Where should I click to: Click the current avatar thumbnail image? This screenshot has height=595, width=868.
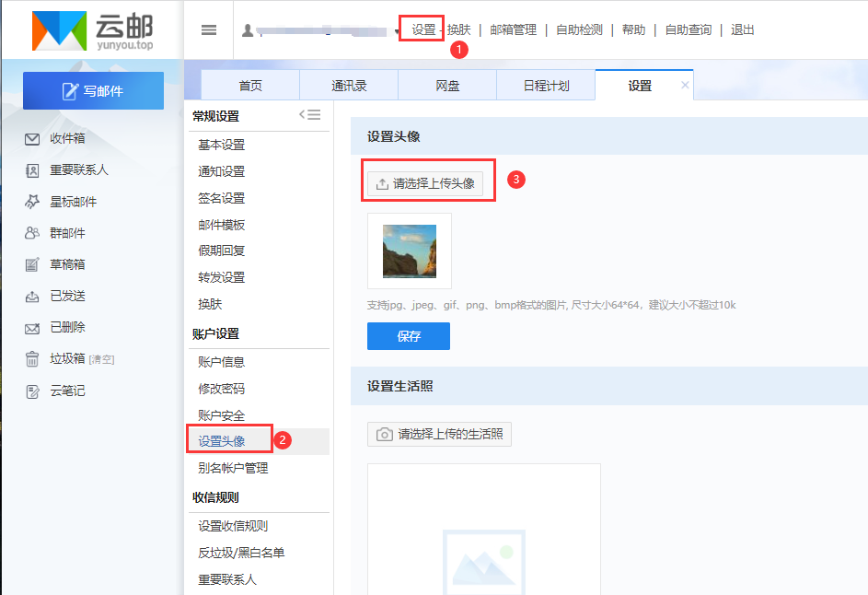410,251
